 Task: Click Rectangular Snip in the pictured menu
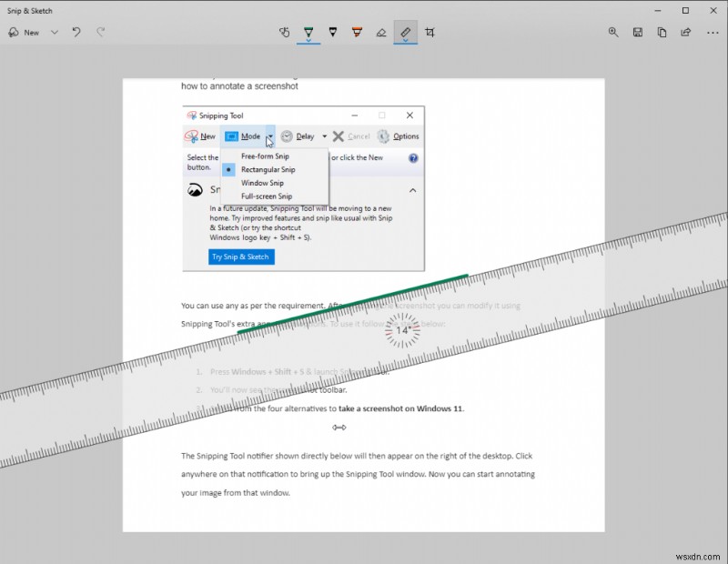pos(268,169)
